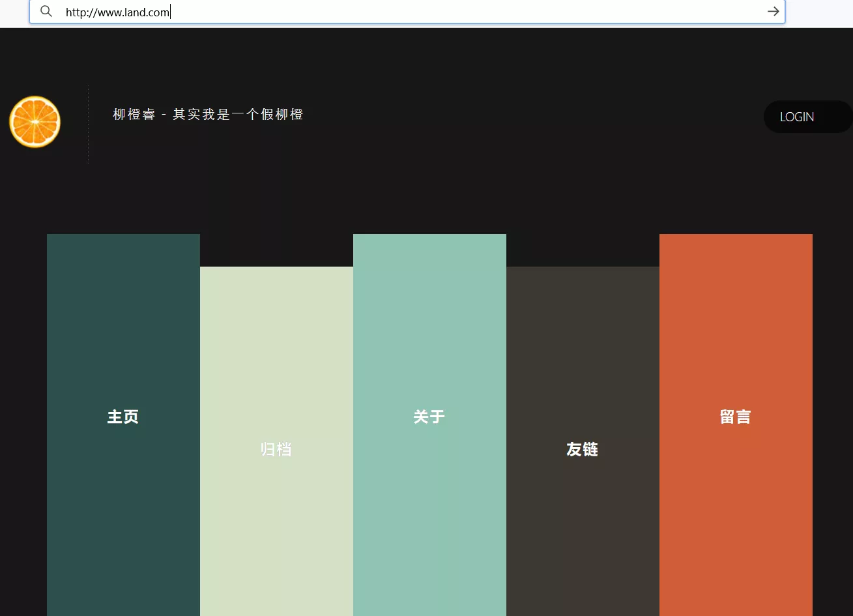Go to the 关于 about label
The height and width of the screenshot is (616, 853).
tap(429, 417)
